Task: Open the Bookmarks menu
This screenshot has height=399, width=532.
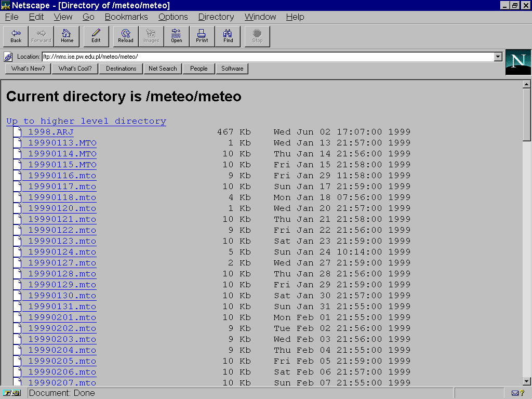Action: pyautogui.click(x=126, y=17)
